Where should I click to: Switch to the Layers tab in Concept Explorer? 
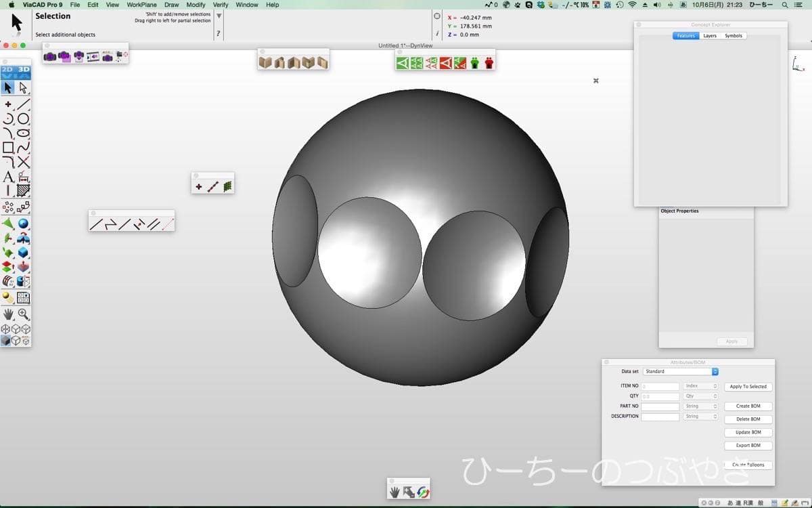click(709, 36)
